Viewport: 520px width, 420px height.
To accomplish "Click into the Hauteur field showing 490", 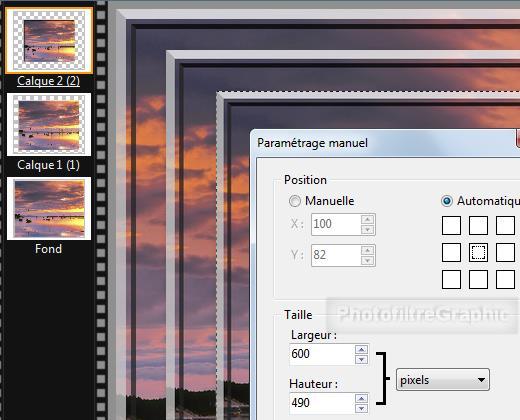I will 322,403.
